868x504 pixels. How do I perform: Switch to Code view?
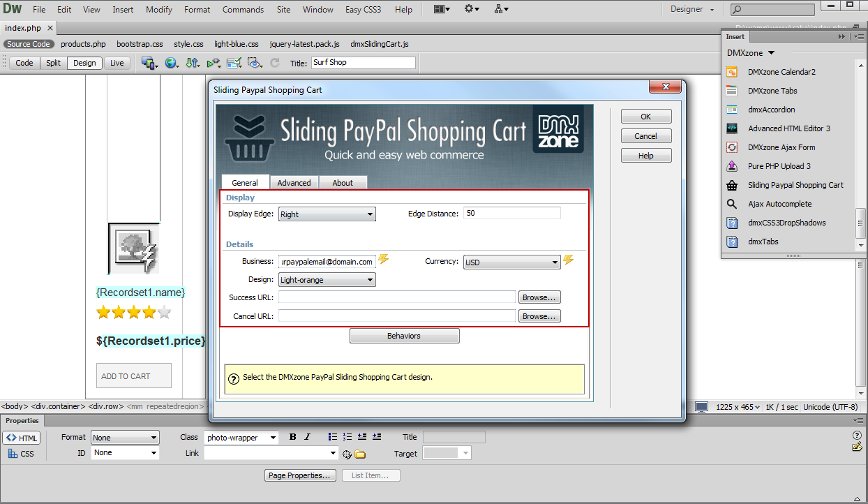pos(24,63)
